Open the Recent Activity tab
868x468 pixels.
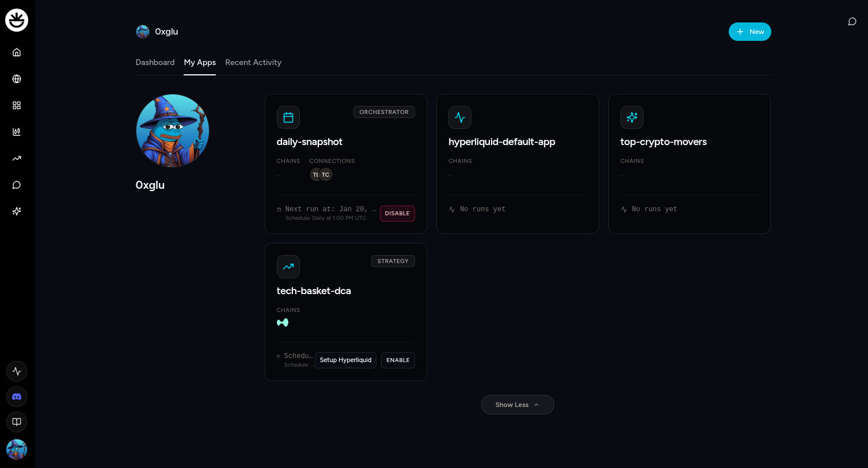pos(253,62)
